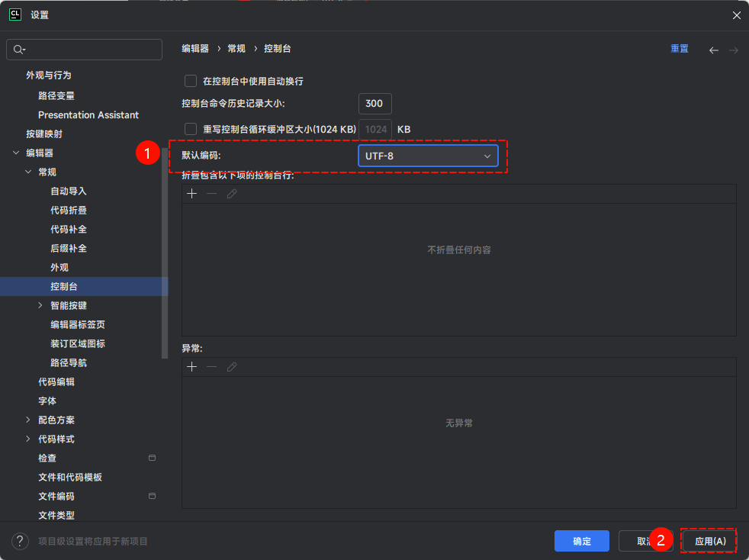The image size is (749, 560).
Task: Click the remove (−) icon in the folding section
Action: click(211, 195)
